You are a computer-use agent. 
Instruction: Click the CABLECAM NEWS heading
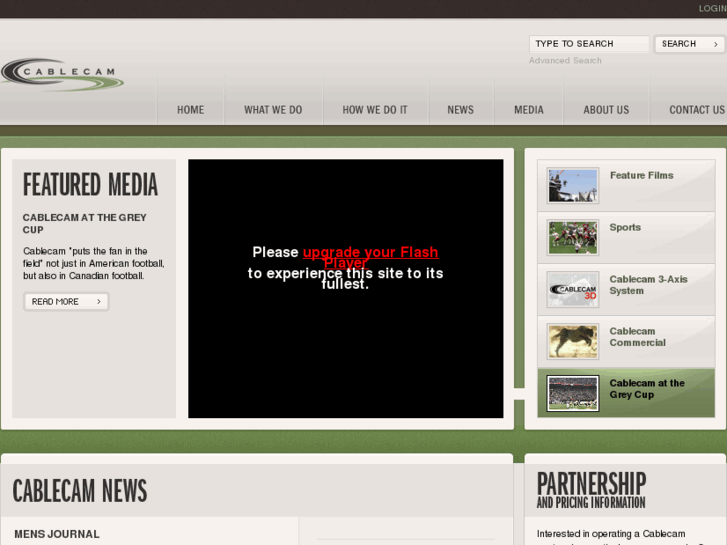coord(80,491)
